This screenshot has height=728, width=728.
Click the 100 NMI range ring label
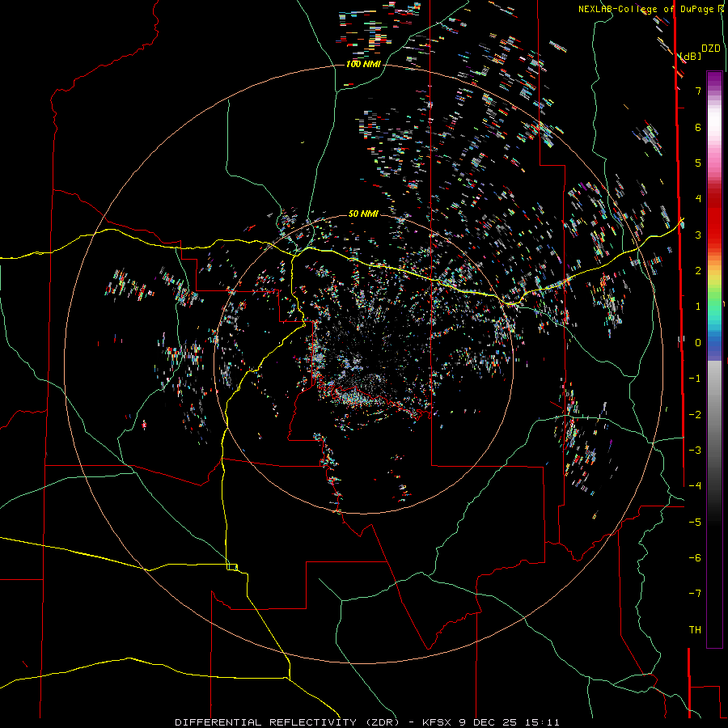pos(363,64)
